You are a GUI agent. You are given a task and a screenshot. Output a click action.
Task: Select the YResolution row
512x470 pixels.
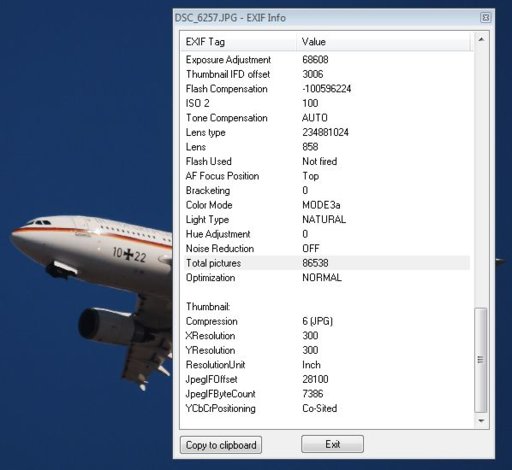(327, 350)
